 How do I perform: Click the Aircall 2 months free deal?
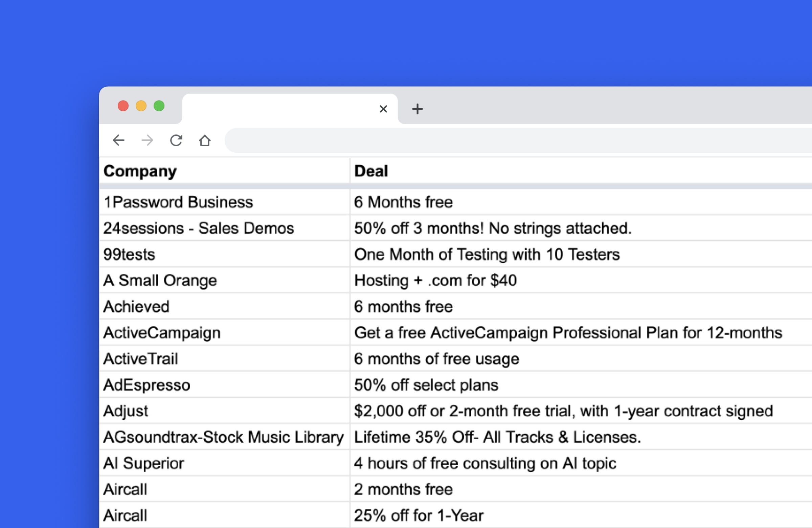coord(404,489)
